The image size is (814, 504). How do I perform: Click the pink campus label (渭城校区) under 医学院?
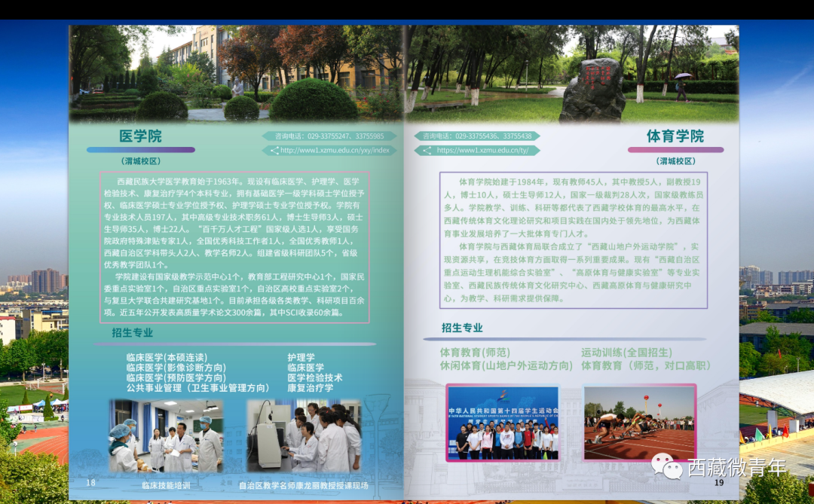click(x=139, y=160)
